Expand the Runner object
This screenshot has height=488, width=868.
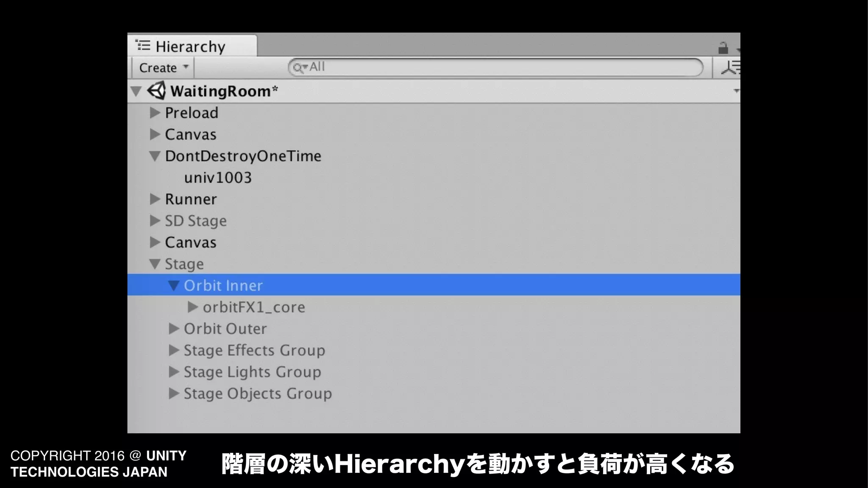pyautogui.click(x=155, y=199)
